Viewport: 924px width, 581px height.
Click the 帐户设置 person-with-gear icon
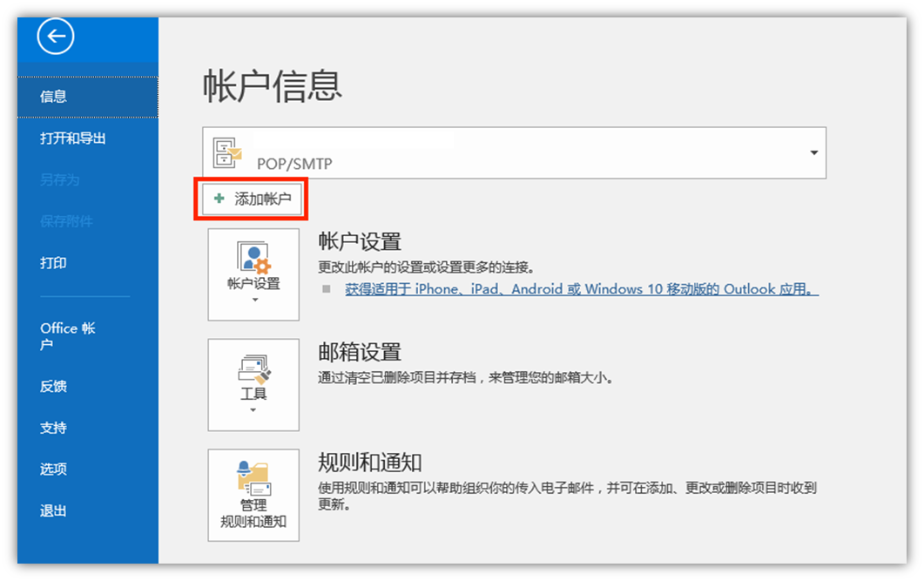click(253, 258)
